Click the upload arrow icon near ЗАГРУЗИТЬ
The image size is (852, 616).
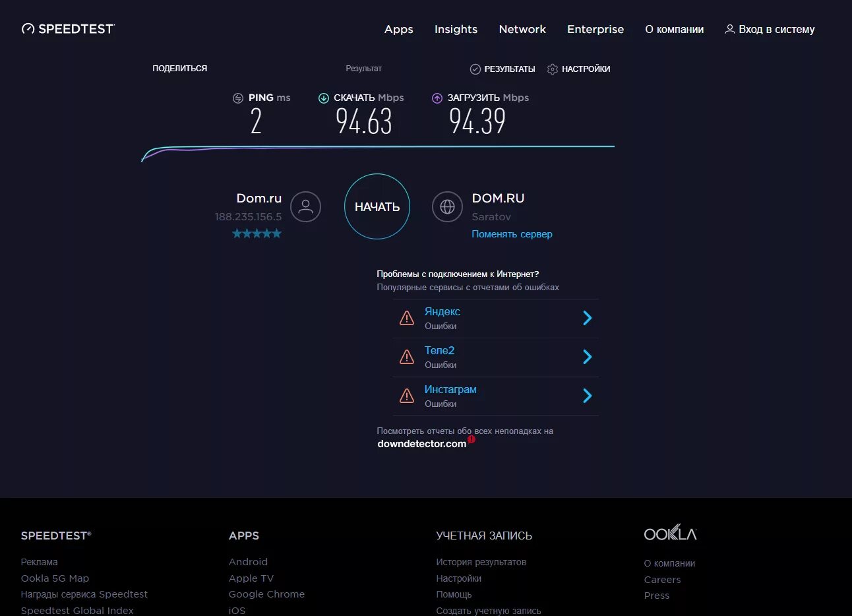click(437, 98)
